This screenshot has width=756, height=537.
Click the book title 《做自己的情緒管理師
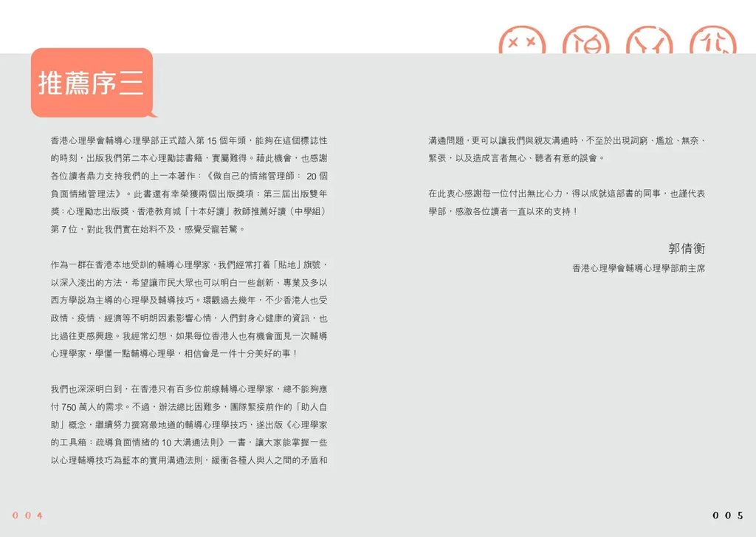point(251,176)
